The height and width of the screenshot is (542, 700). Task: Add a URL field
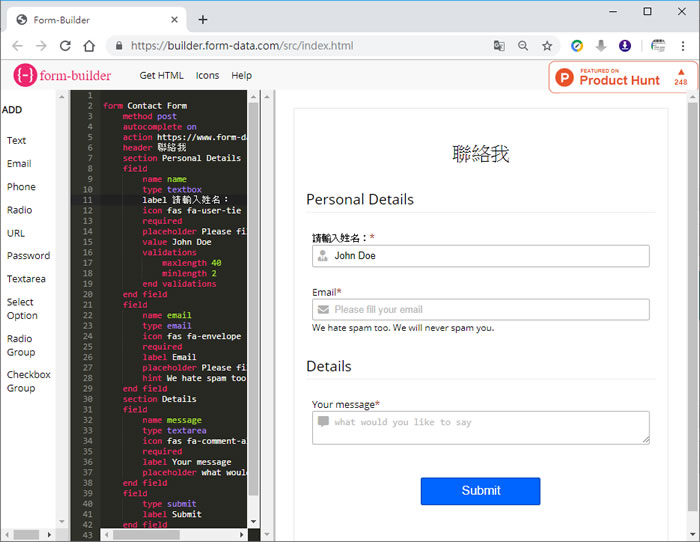(16, 233)
